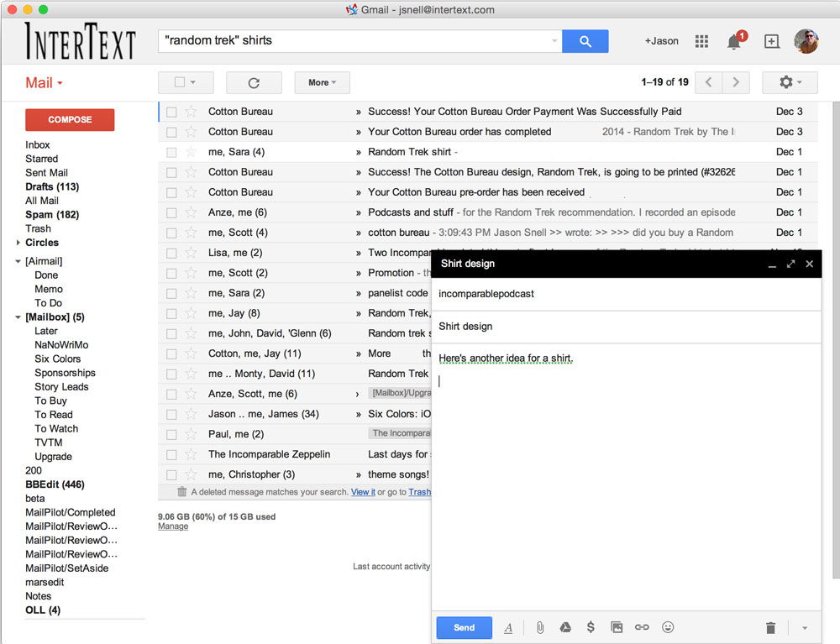This screenshot has width=840, height=644.
Task: Open Sent Mail
Action: (x=46, y=173)
